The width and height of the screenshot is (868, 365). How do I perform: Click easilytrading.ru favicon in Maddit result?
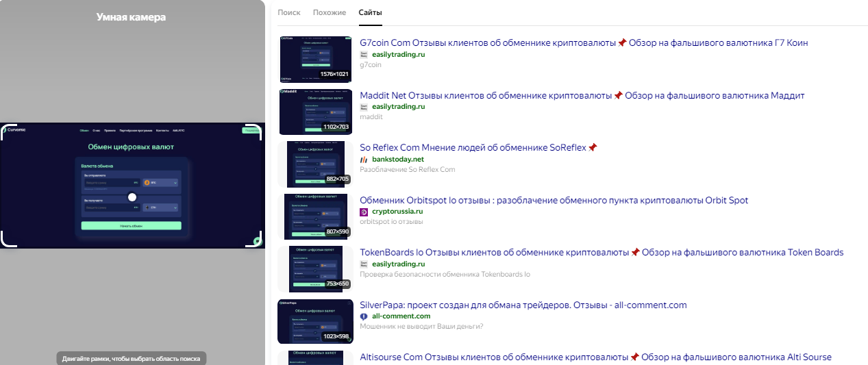pyautogui.click(x=364, y=107)
